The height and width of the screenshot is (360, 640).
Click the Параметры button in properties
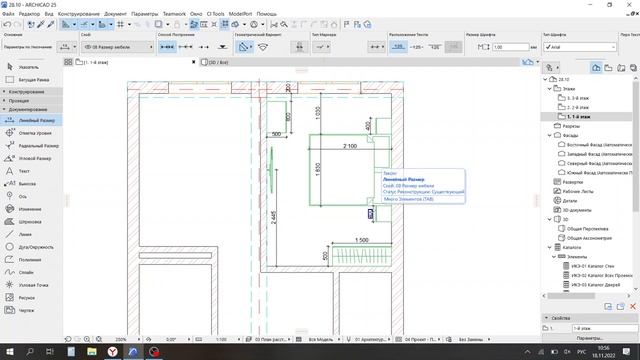[590, 338]
